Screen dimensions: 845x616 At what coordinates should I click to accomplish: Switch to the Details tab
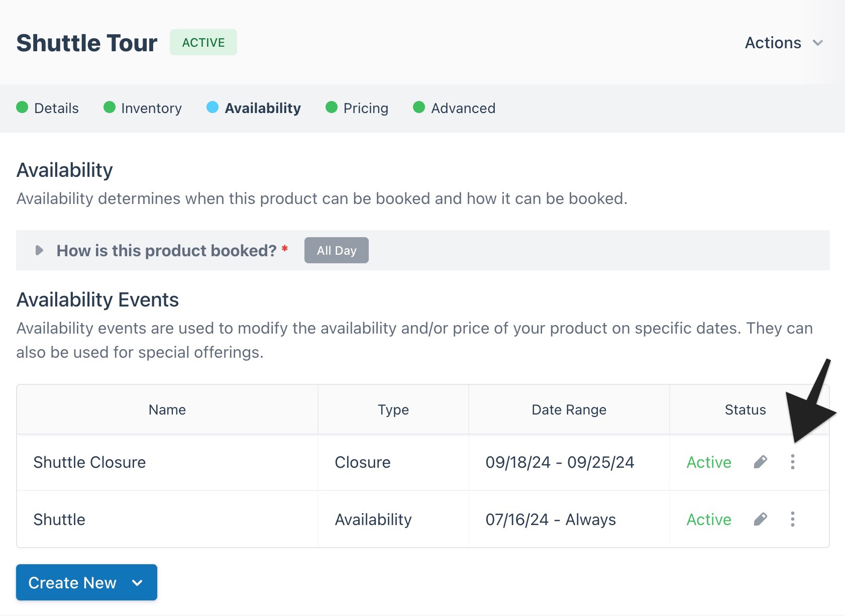[48, 108]
